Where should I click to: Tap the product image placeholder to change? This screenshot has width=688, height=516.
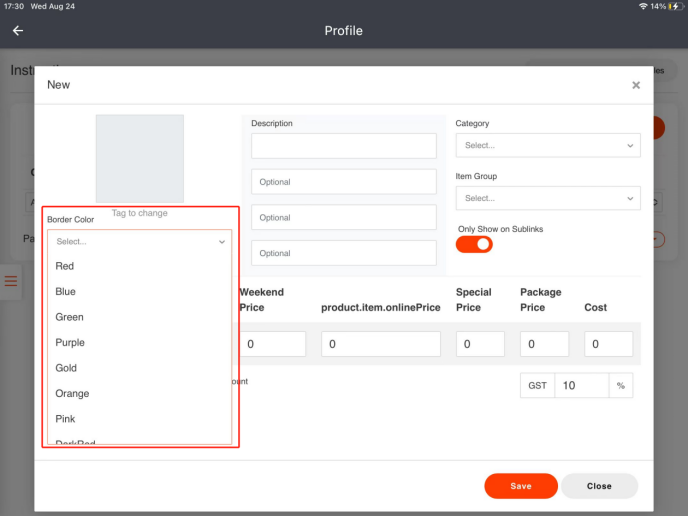(x=139, y=159)
